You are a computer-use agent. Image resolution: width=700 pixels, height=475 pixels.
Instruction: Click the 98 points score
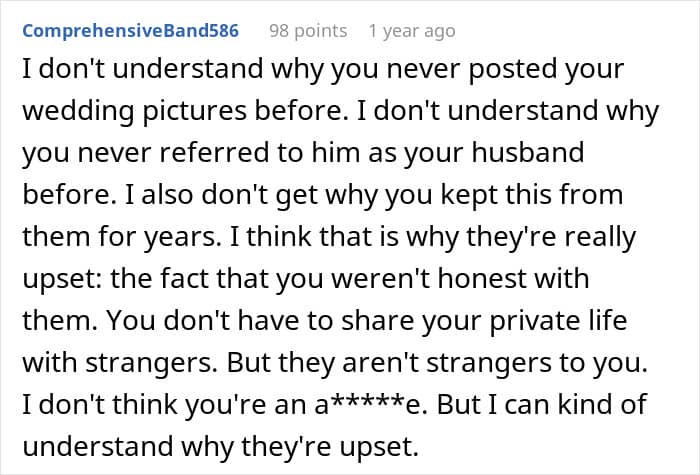[308, 31]
